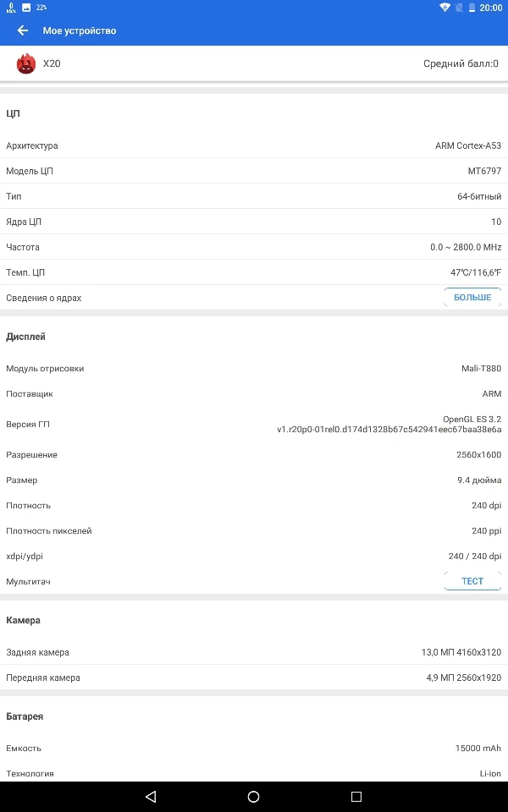508x812 pixels.
Task: Tap the image notification icon in status bar
Action: (25, 8)
